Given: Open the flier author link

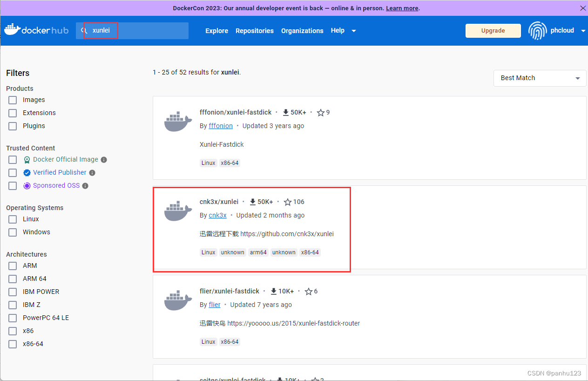Looking at the screenshot, I should (215, 305).
